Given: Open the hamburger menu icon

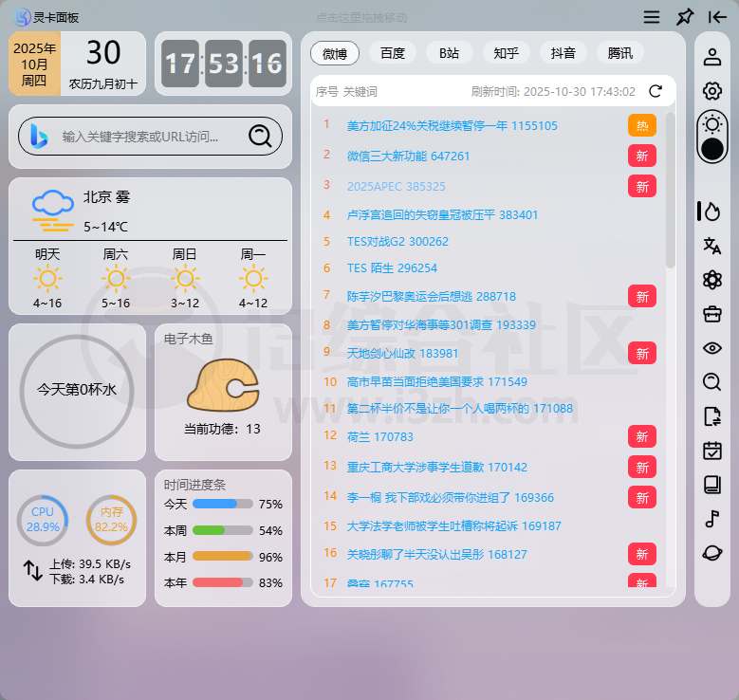Looking at the screenshot, I should pos(652,17).
